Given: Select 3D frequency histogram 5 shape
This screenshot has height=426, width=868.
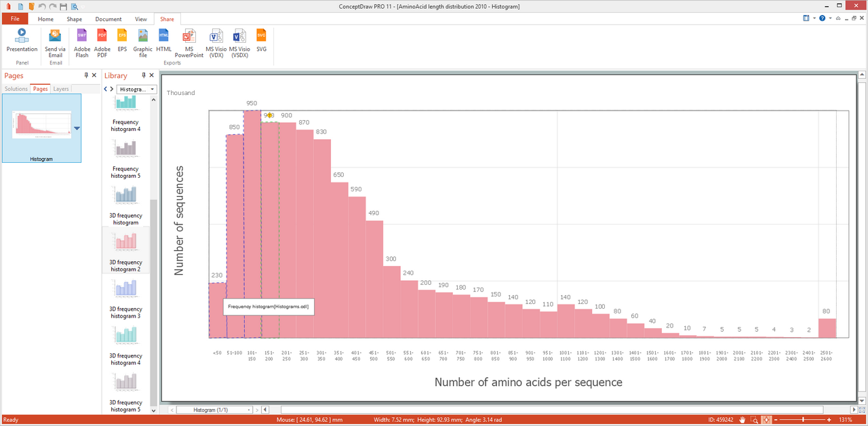Looking at the screenshot, I should (x=125, y=393).
